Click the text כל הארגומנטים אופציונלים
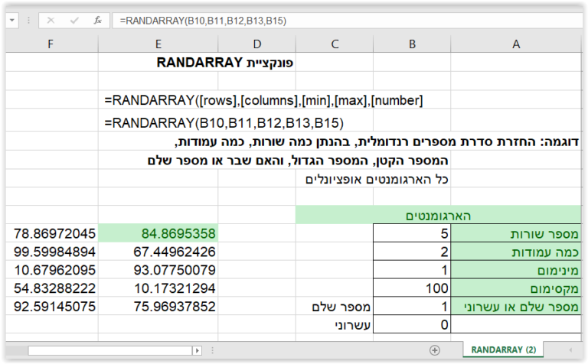 click(377, 180)
